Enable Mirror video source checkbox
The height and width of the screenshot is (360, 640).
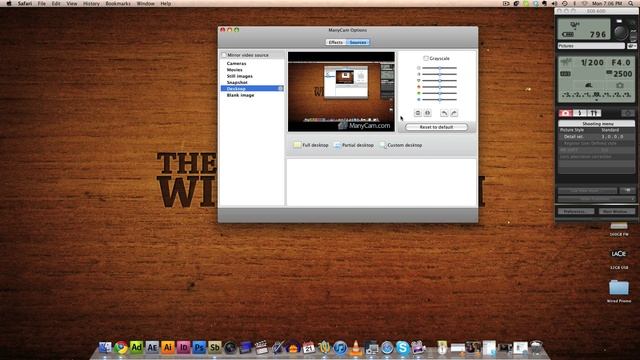224,55
